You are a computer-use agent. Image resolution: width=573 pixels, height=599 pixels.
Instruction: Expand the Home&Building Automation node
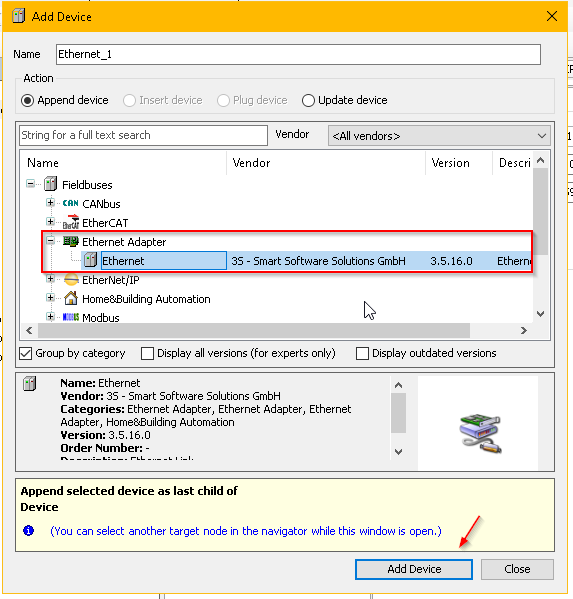[x=50, y=298]
